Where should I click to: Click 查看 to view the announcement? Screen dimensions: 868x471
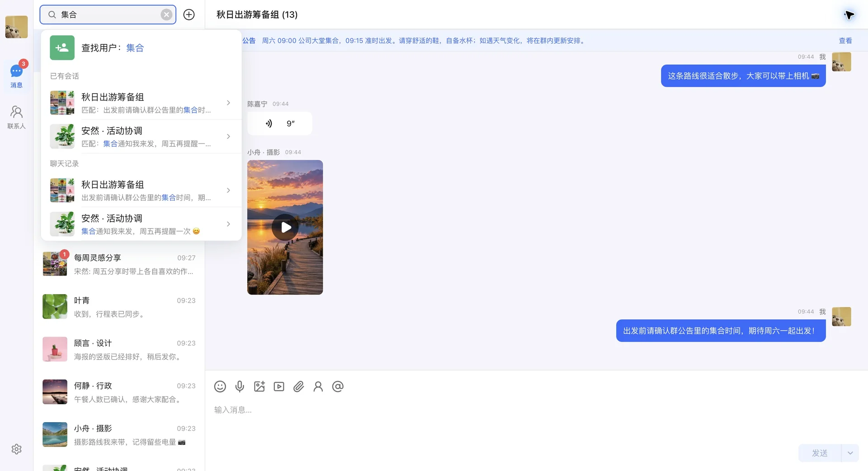[x=845, y=40]
